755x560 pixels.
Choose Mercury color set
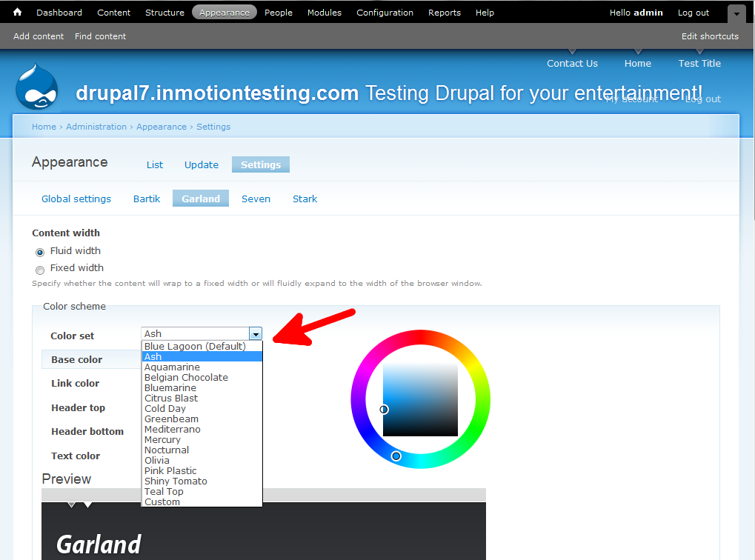click(x=202, y=439)
